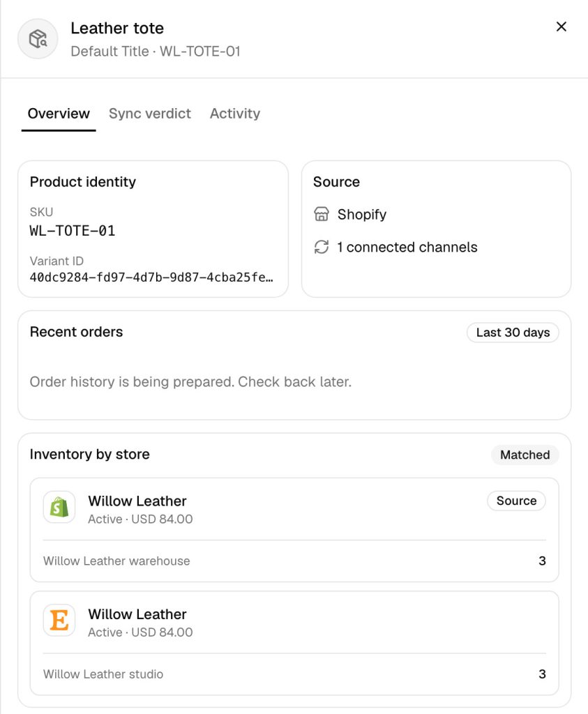Click the Shopify storefront icon under Source
588x714 pixels.
tap(322, 214)
